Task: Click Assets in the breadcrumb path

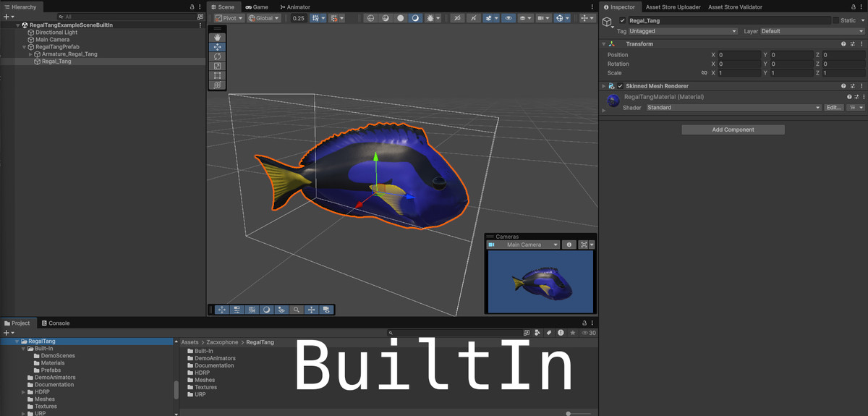Action: [190, 342]
